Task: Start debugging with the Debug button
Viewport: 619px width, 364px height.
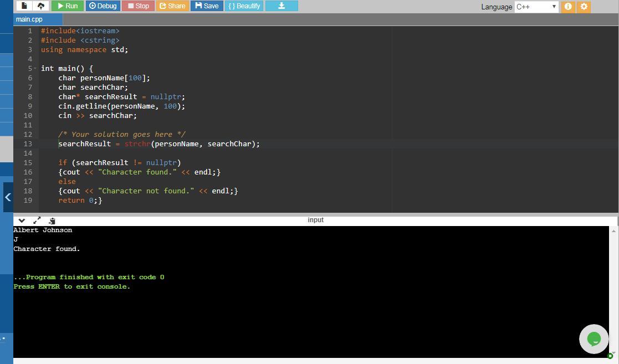Action: (103, 6)
